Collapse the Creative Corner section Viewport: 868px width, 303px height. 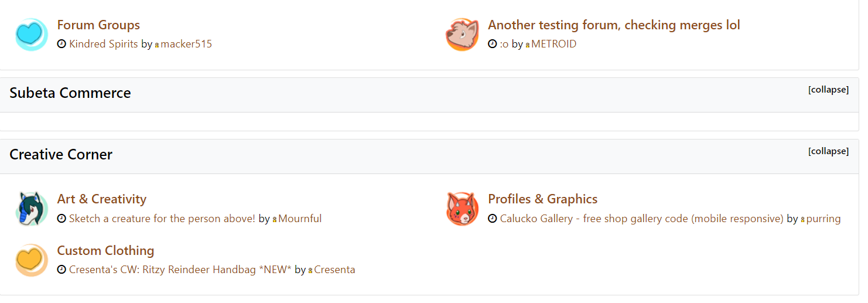828,151
